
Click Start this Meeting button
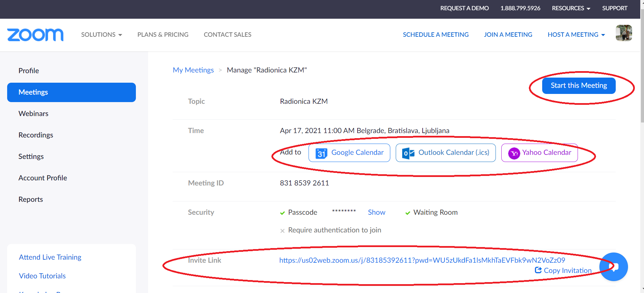click(x=579, y=85)
